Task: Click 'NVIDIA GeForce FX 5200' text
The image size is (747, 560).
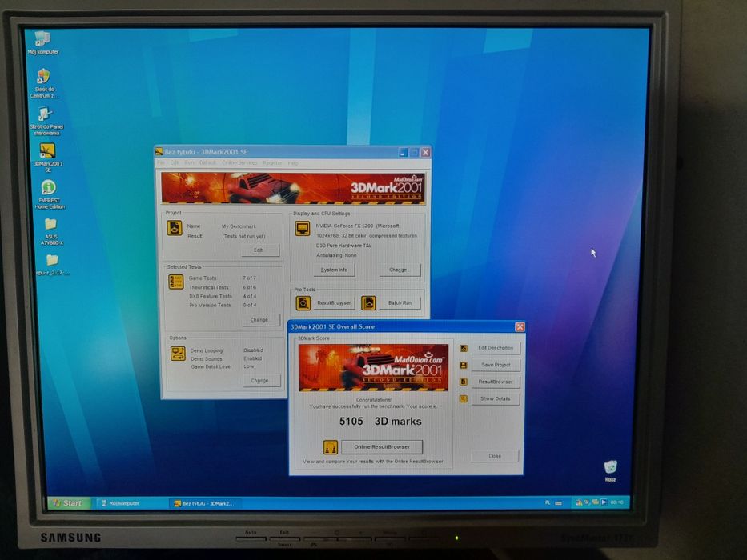Action: [x=344, y=226]
